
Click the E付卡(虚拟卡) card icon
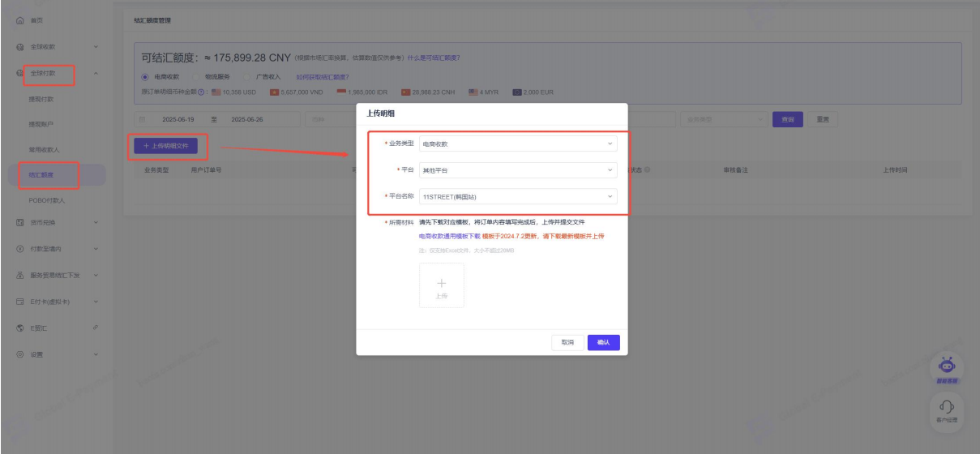tap(19, 302)
